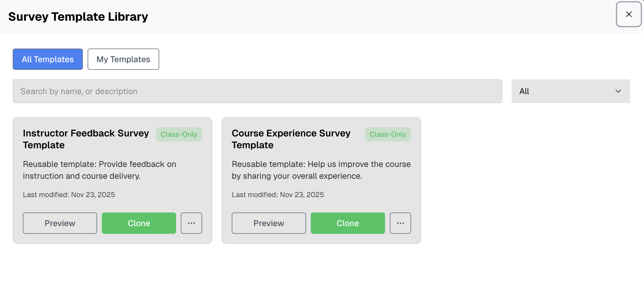
Task: Click the Last modified date on Instructor Feedback Survey
Action: point(69,194)
